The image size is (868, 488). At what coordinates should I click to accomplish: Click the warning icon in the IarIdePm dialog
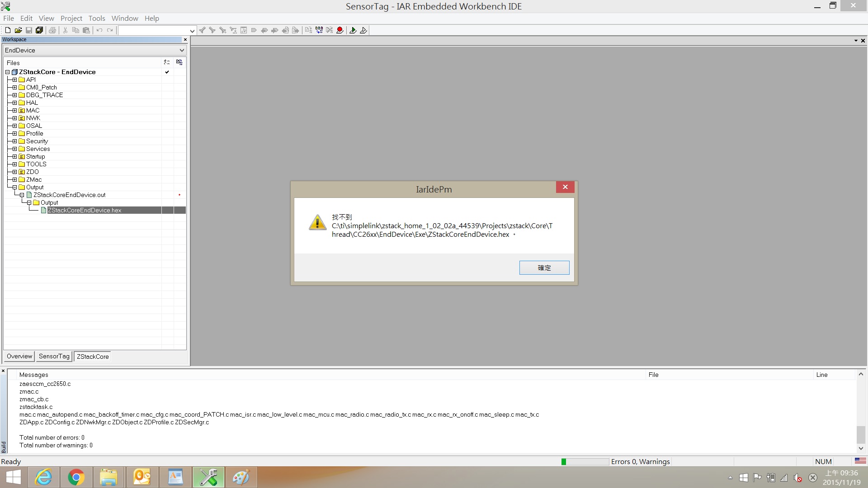pyautogui.click(x=317, y=222)
